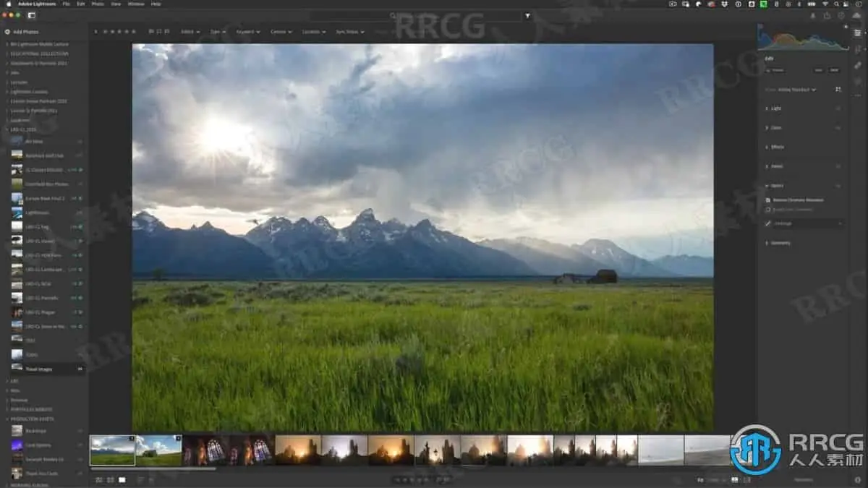Open the Help menu
Image resolution: width=868 pixels, height=488 pixels.
(x=156, y=4)
